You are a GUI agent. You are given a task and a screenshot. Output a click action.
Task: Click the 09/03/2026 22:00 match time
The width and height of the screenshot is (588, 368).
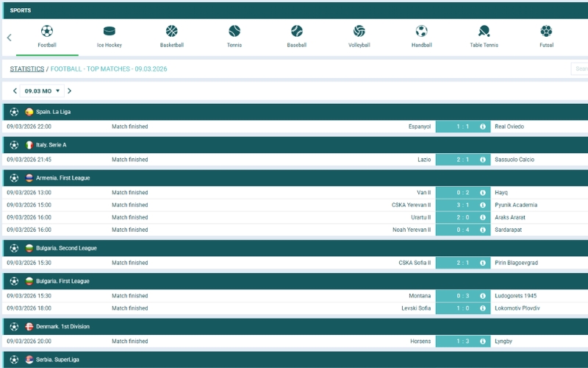pyautogui.click(x=29, y=127)
